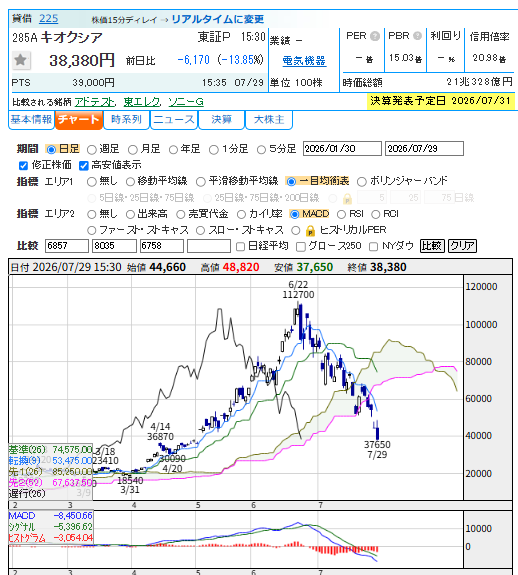The height and width of the screenshot is (575, 518).
Task: Select 移動平均線 indicator radio
Action: pyautogui.click(x=130, y=182)
